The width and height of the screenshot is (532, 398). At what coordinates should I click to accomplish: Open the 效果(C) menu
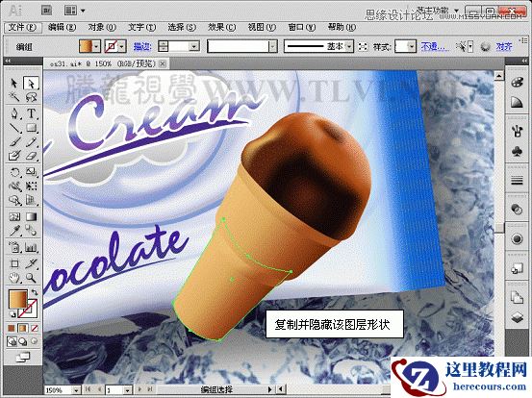pyautogui.click(x=222, y=27)
